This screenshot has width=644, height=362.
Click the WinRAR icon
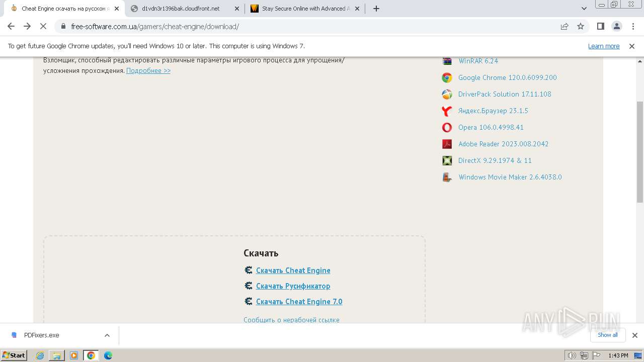pyautogui.click(x=447, y=61)
